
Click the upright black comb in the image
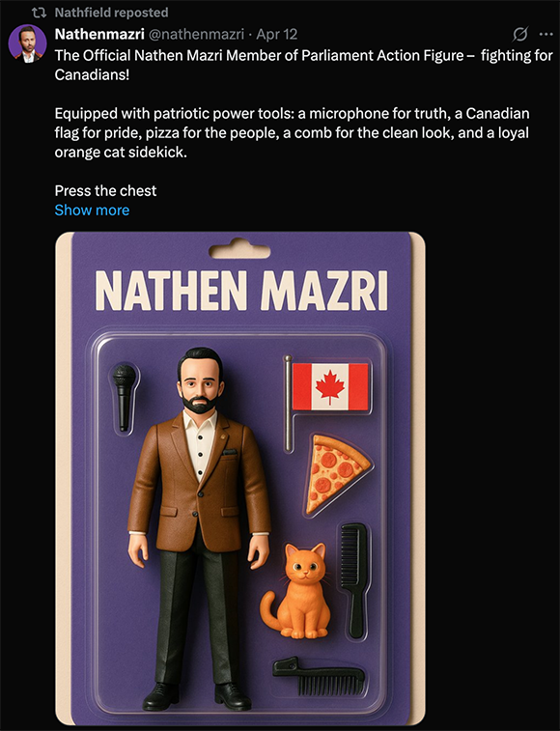(354, 580)
